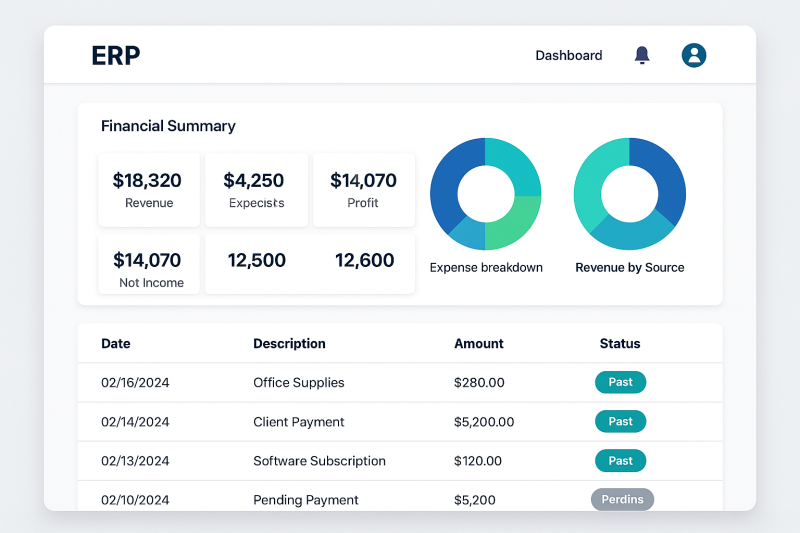800x533 pixels.
Task: Click the notification bell icon
Action: coord(642,56)
